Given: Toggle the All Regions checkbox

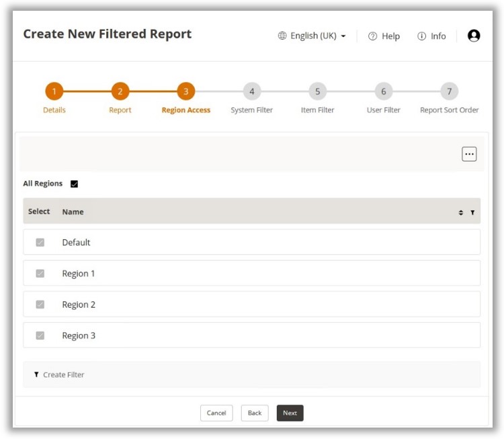Looking at the screenshot, I should click(x=75, y=184).
